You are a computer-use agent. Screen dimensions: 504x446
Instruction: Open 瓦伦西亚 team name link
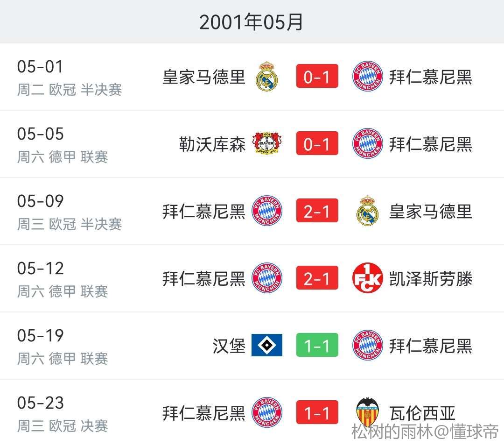pos(422,413)
